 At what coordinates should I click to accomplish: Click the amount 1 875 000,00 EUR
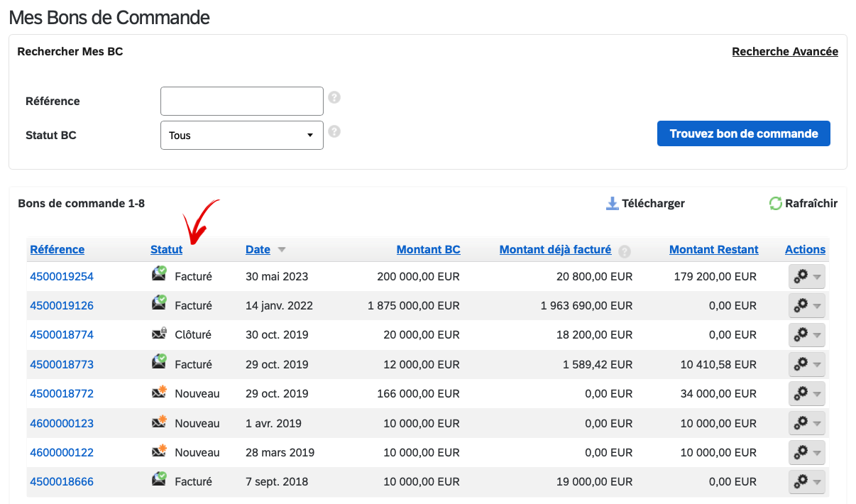(414, 305)
